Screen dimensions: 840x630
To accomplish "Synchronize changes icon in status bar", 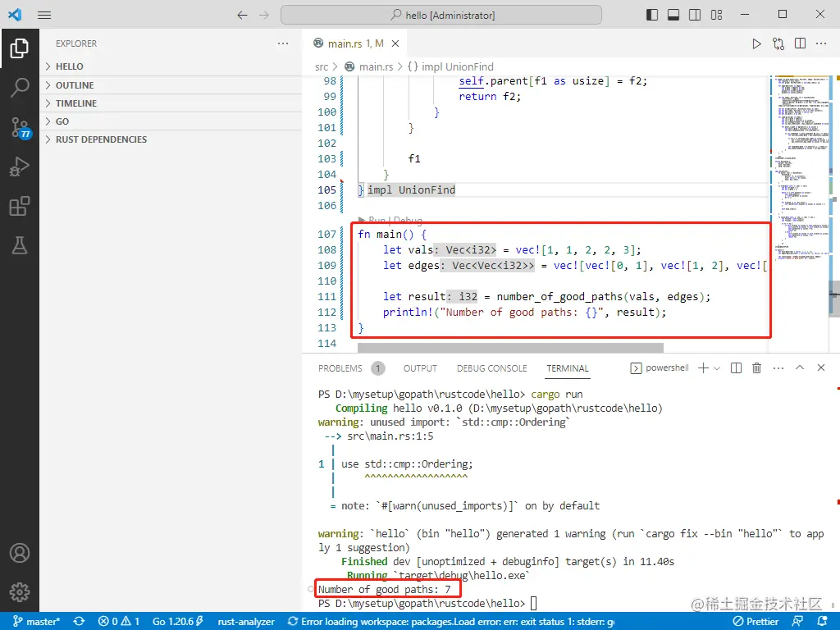I will click(80, 622).
